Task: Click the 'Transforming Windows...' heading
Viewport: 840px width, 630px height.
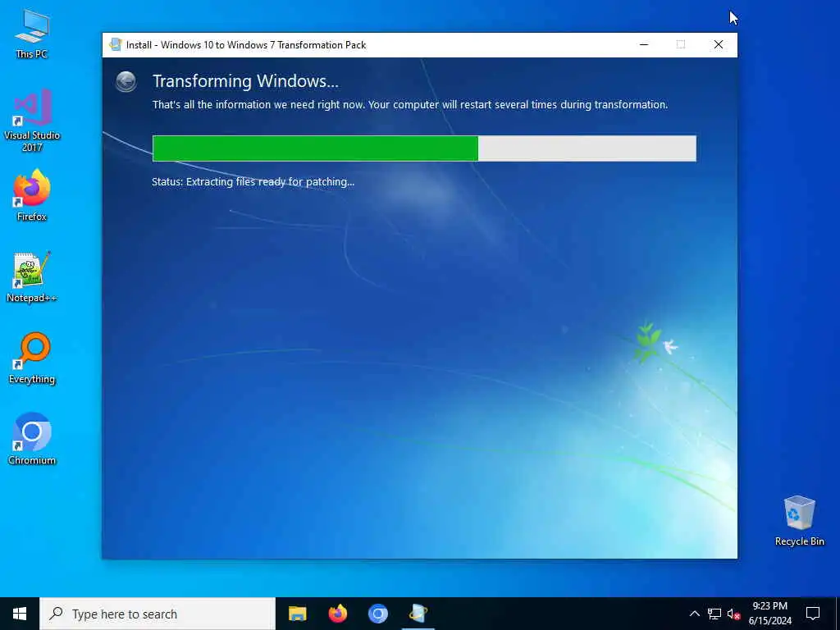Action: 245,81
